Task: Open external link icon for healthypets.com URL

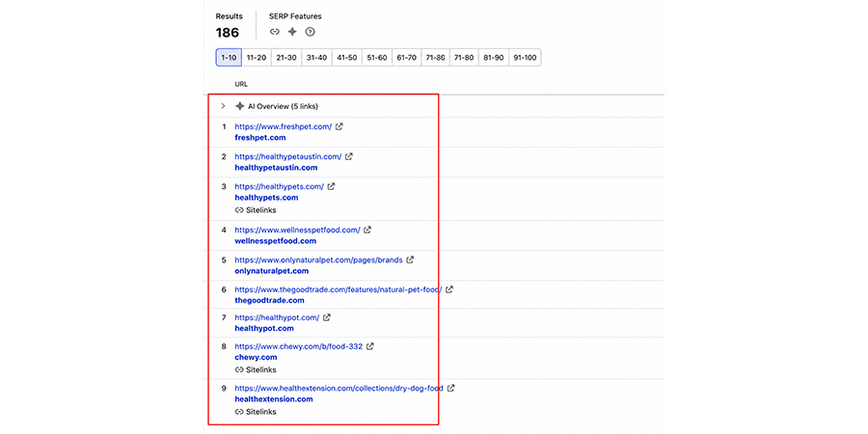Action: (331, 186)
